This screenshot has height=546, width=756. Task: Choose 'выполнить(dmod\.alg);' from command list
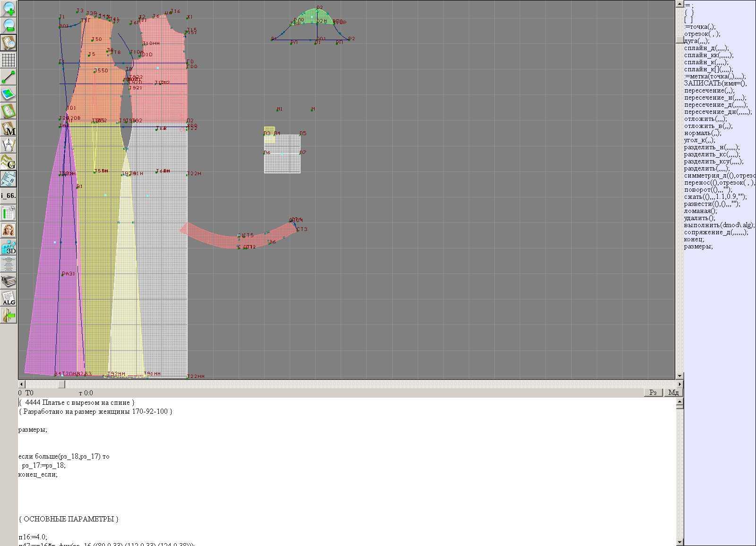click(x=719, y=225)
